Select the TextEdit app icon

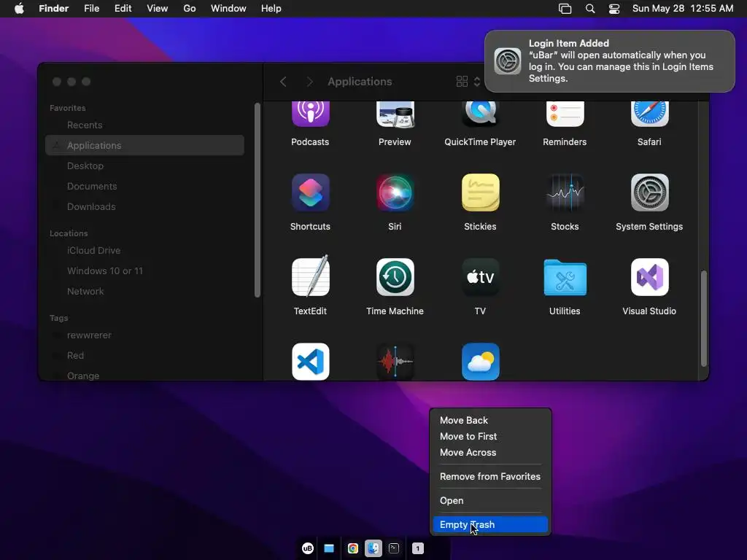[x=310, y=276]
